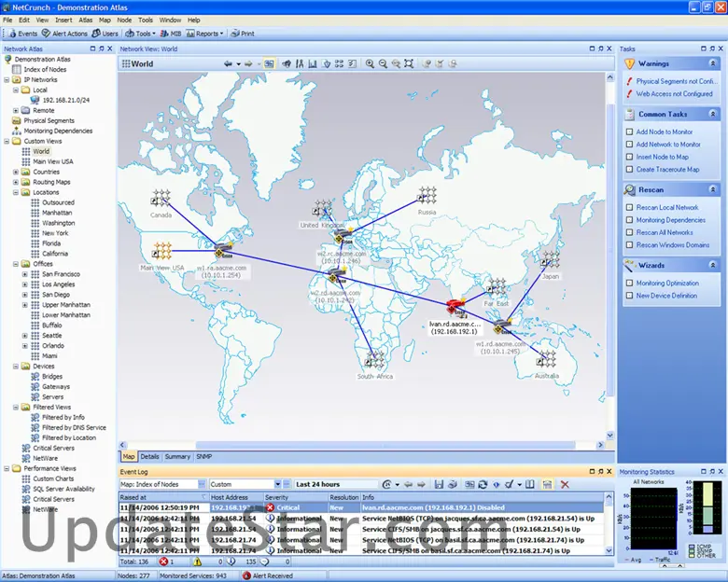Open the Users toolbar button
The width and height of the screenshot is (728, 582).
[x=105, y=34]
